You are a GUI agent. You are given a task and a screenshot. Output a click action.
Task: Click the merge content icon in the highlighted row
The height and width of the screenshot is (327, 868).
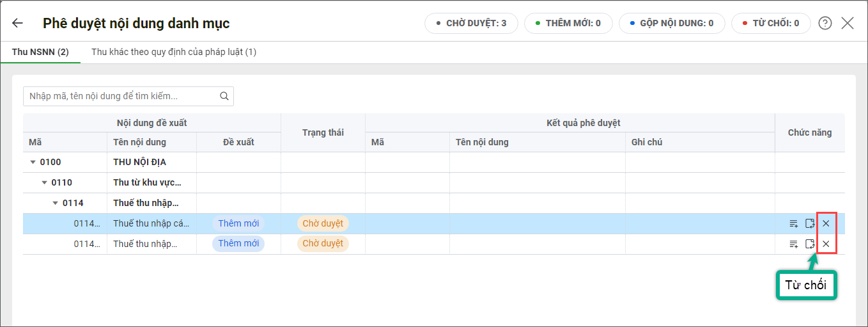pos(810,223)
